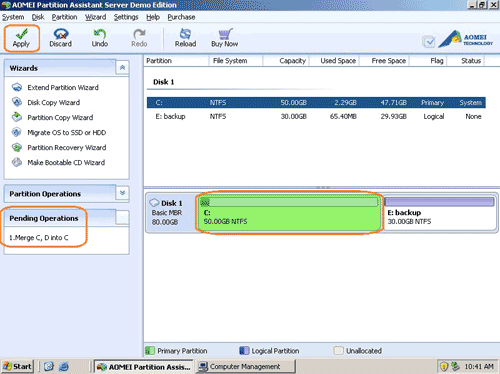Sort by the Free Space column header

click(x=384, y=61)
